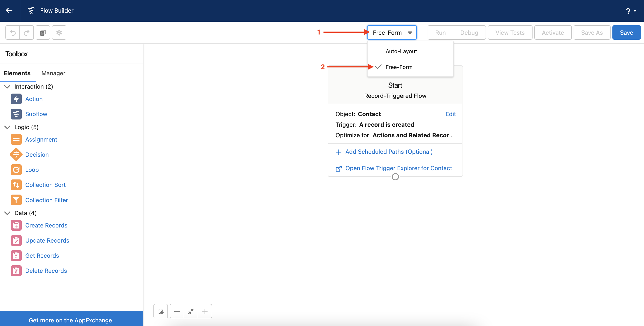
Task: Collapse the Logic section
Action: [7, 127]
